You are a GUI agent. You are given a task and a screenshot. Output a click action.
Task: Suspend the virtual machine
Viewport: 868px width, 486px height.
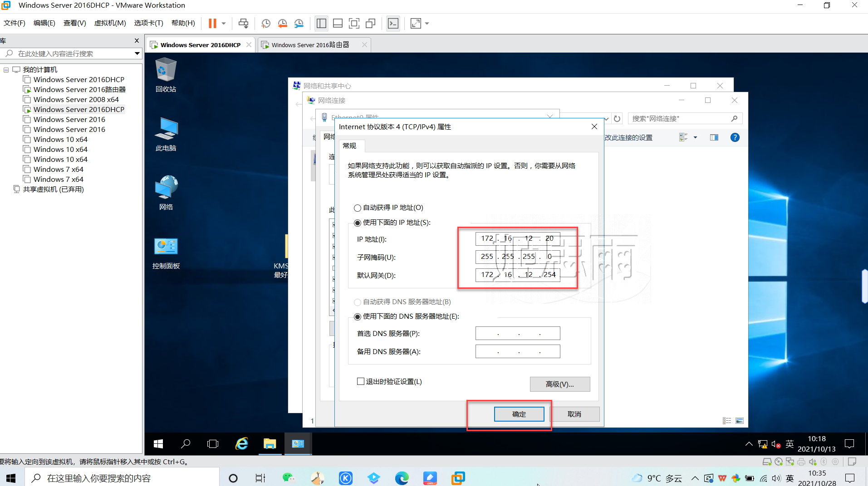tap(213, 23)
